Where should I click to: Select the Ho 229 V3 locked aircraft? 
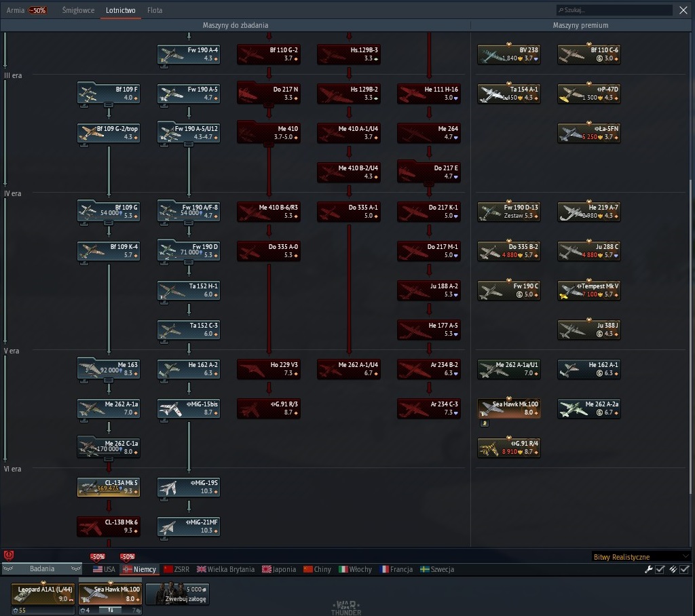269,368
